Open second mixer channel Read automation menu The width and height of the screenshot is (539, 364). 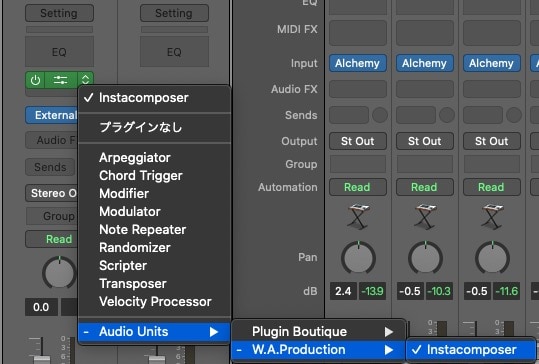tap(425, 187)
